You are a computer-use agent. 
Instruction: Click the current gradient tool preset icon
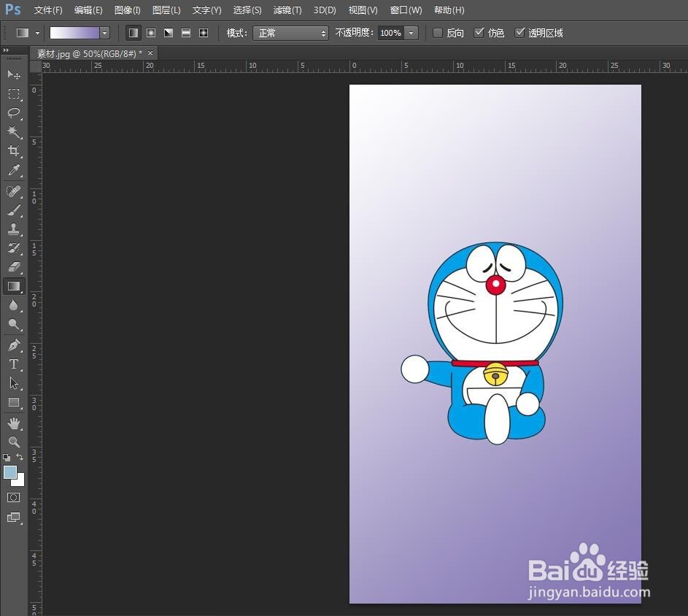point(23,33)
